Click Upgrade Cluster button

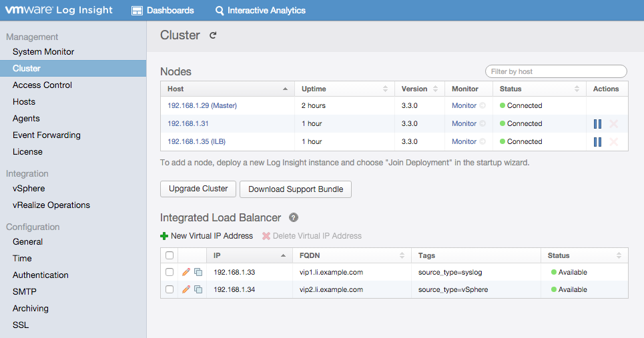[x=198, y=189]
